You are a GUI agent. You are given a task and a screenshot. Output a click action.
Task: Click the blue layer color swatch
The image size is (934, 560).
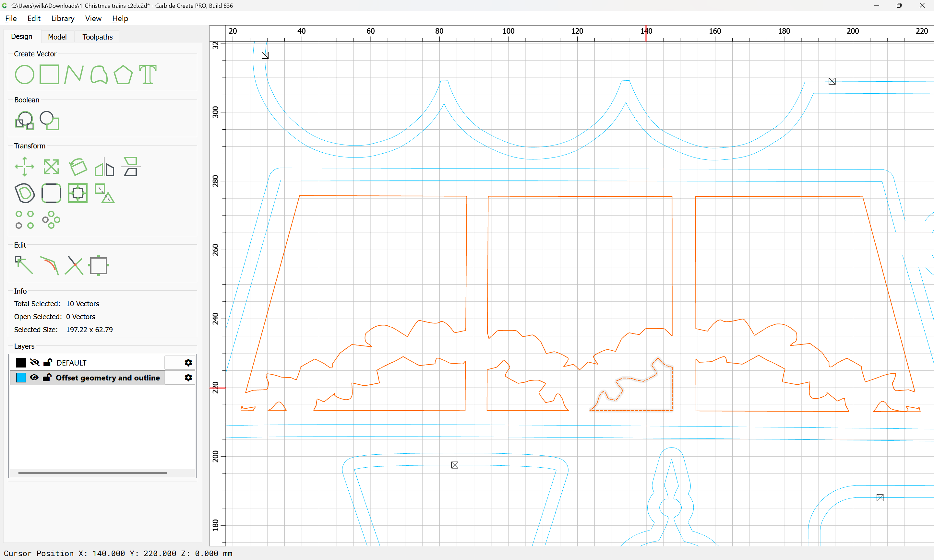pyautogui.click(x=21, y=377)
